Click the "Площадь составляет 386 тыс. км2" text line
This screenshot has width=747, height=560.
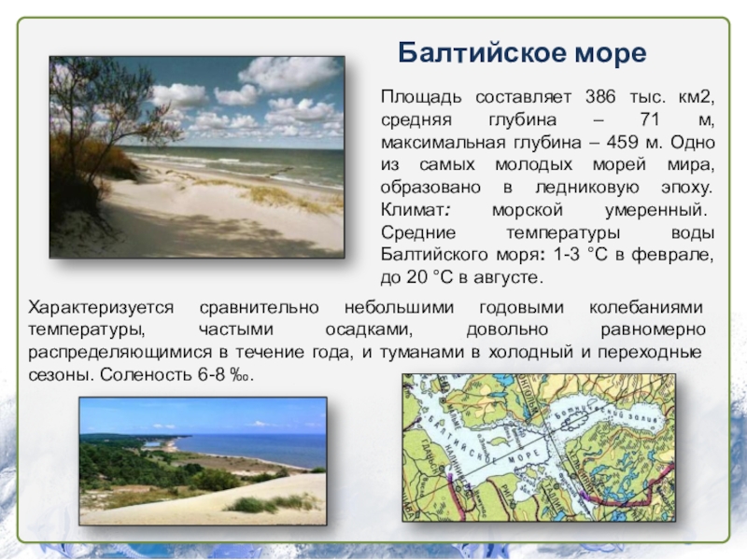click(547, 96)
